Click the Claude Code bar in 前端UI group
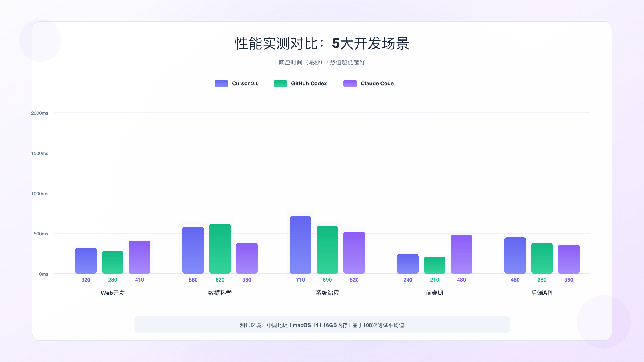 tap(462, 255)
